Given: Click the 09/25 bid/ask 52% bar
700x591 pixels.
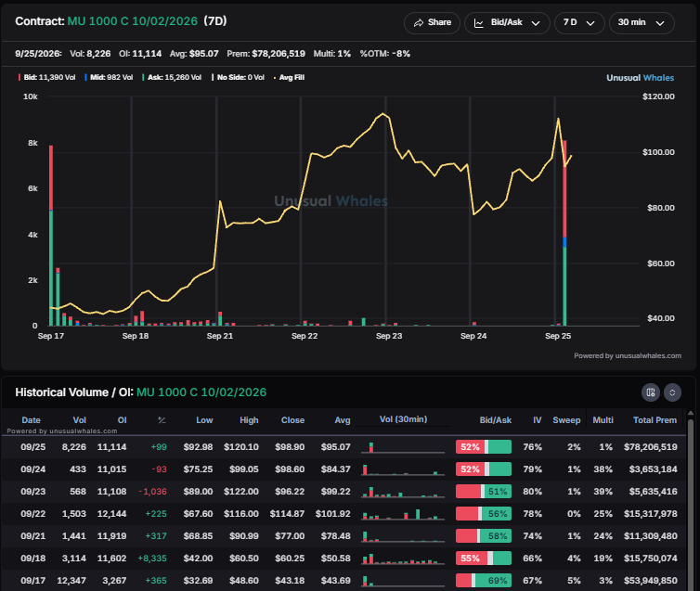Looking at the screenshot, I should [x=484, y=447].
